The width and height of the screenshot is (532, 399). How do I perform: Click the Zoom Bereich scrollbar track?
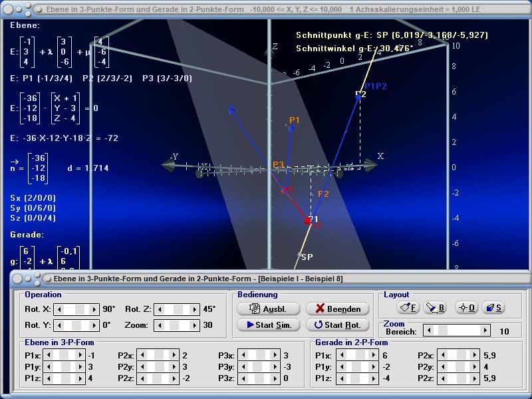point(457,330)
